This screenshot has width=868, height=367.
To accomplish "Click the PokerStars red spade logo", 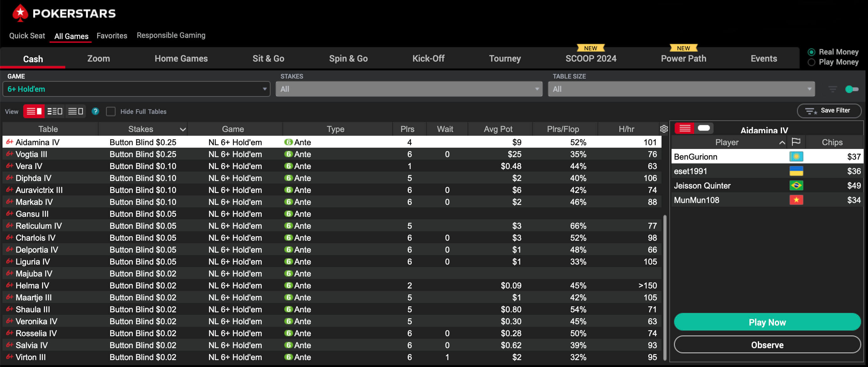I will (x=20, y=13).
